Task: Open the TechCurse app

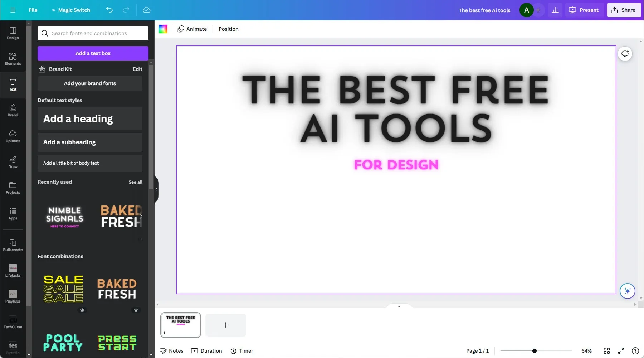Action: (13, 323)
